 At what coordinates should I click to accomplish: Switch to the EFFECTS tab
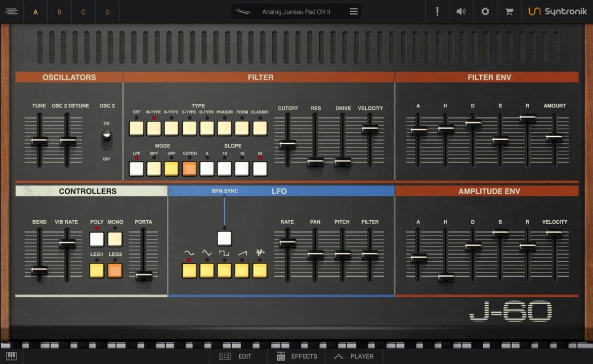pyautogui.click(x=297, y=356)
